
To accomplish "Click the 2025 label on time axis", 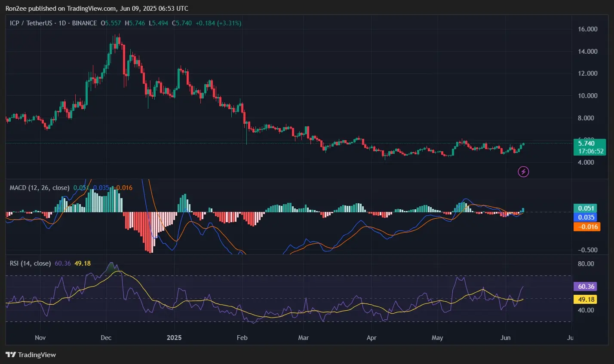I will coord(174,338).
